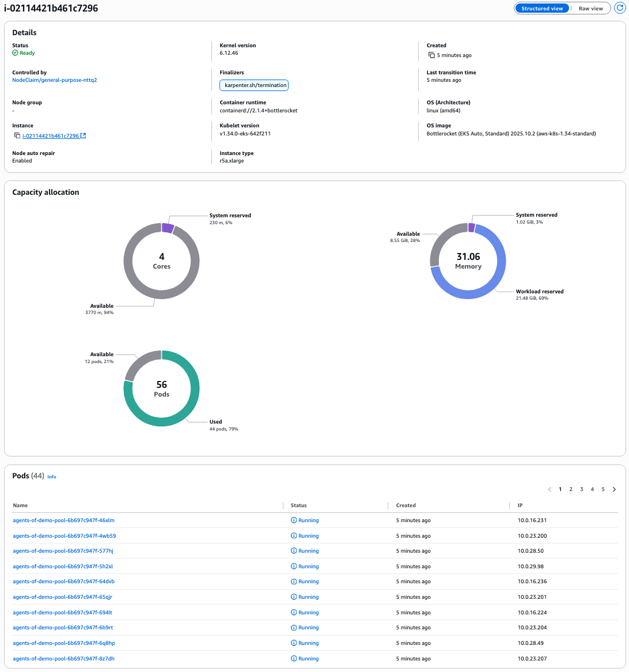
Task: Click the info icon beside pod 46xlm's Running status
Action: click(x=294, y=520)
